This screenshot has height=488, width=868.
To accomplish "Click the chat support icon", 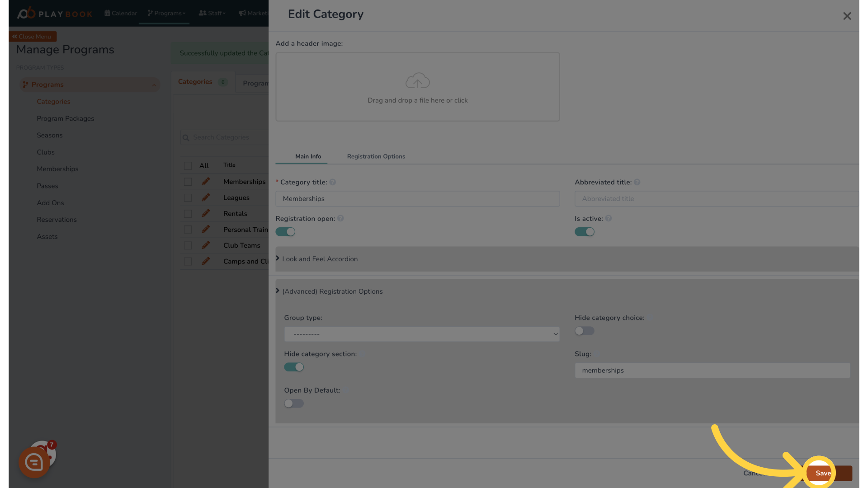I will point(33,462).
